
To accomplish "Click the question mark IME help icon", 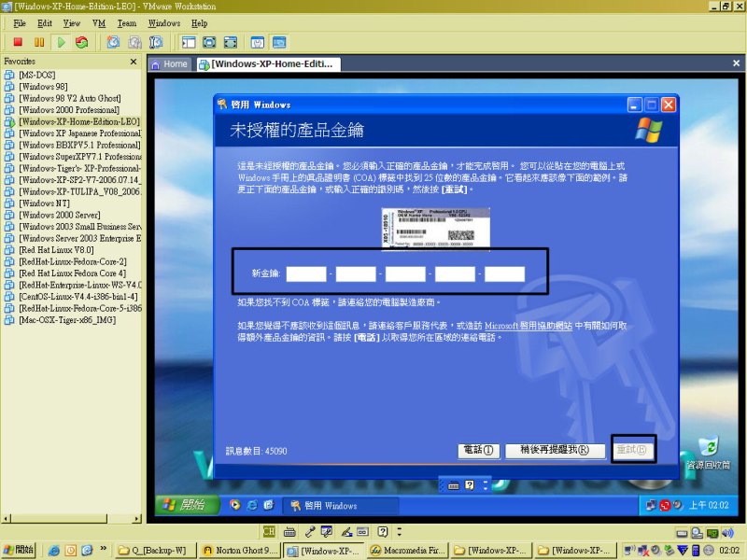I will 383,531.
